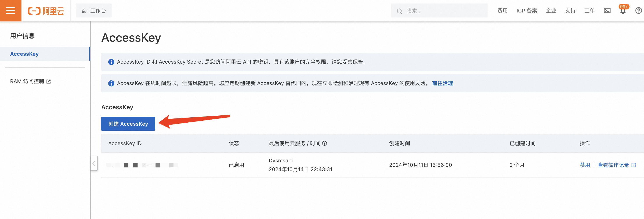This screenshot has height=219, width=644.
Task: Click the Alibaba Cloud logo
Action: pos(46,11)
